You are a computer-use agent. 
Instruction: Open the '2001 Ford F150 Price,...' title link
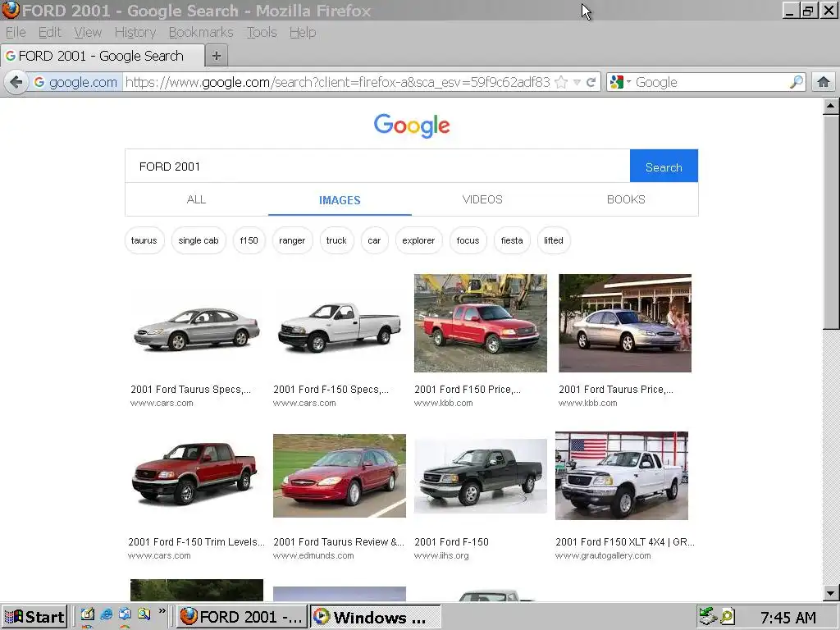point(467,390)
